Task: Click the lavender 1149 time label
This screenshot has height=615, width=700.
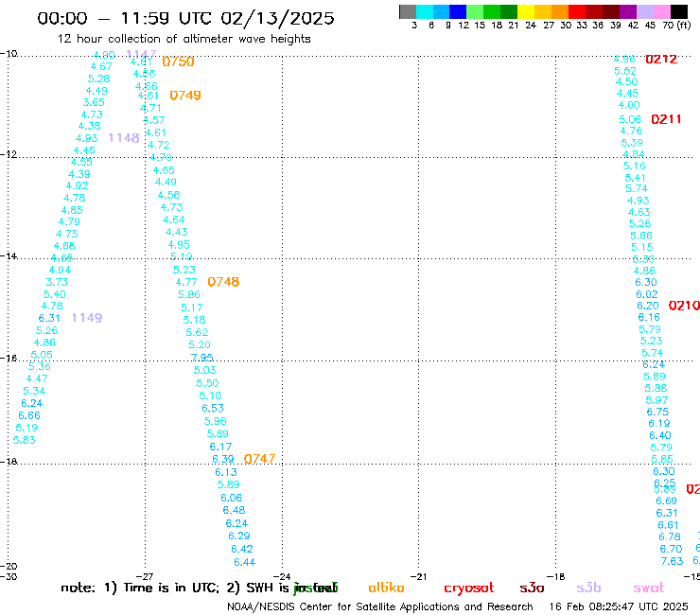Action: [x=87, y=318]
